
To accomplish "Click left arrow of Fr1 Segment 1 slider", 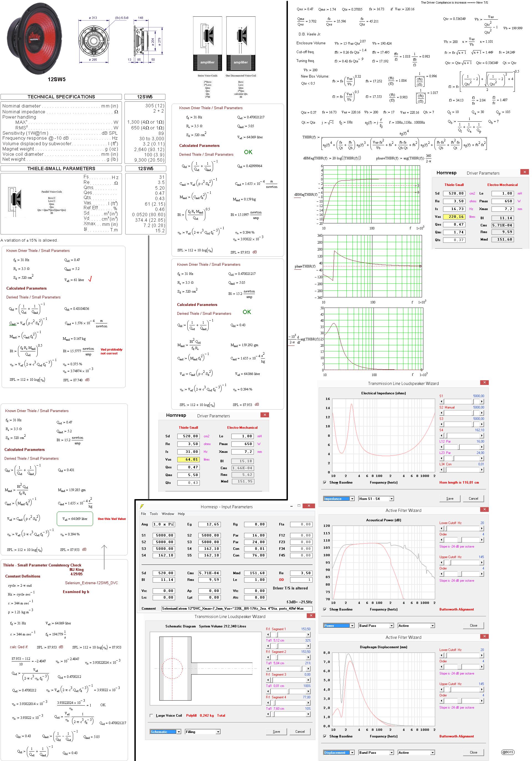I will (268, 634).
